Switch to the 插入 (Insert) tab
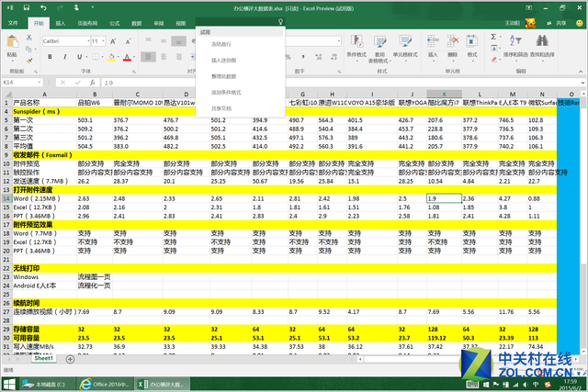 coord(61,23)
